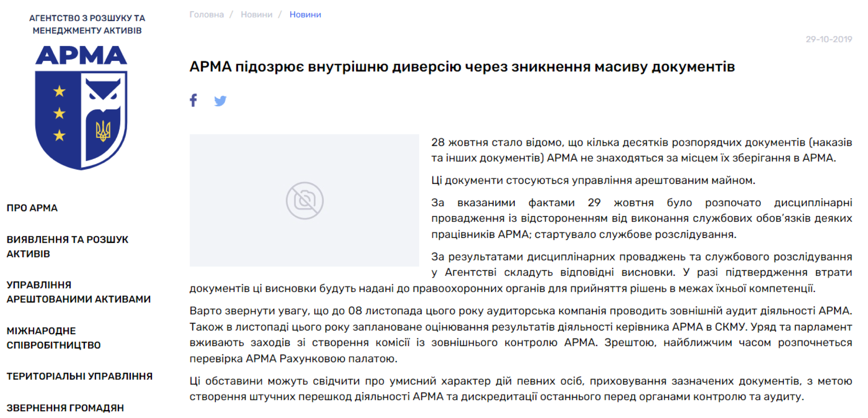The width and height of the screenshot is (868, 418).
Task: Share the article on Facebook
Action: point(193,101)
